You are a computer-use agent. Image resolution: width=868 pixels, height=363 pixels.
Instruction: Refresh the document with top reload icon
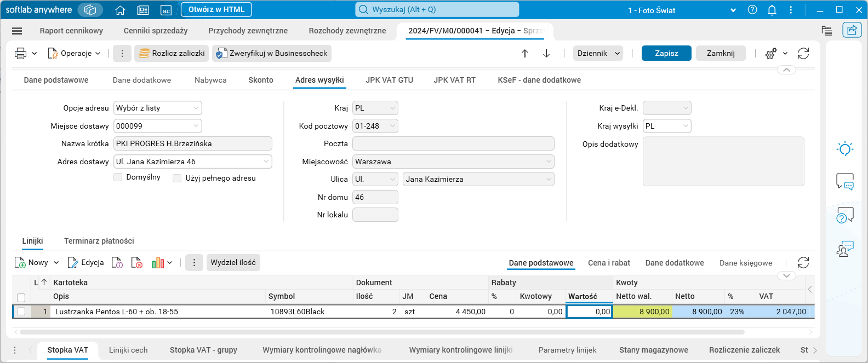(803, 53)
